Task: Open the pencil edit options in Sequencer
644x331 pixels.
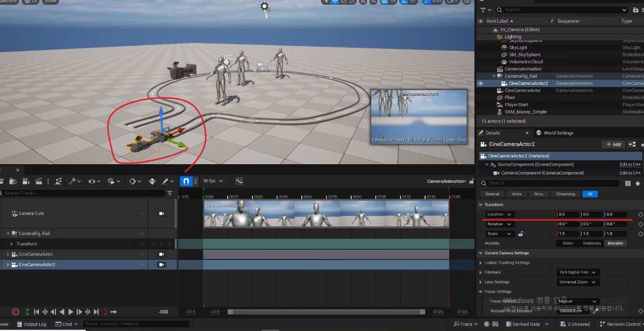Action: pyautogui.click(x=168, y=181)
